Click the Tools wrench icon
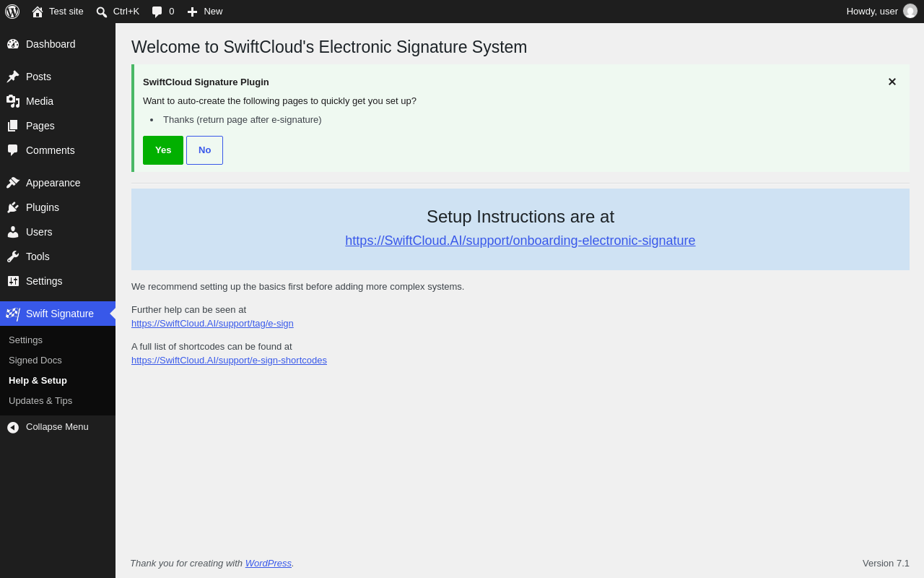Viewport: 924px width, 578px height. [x=13, y=256]
